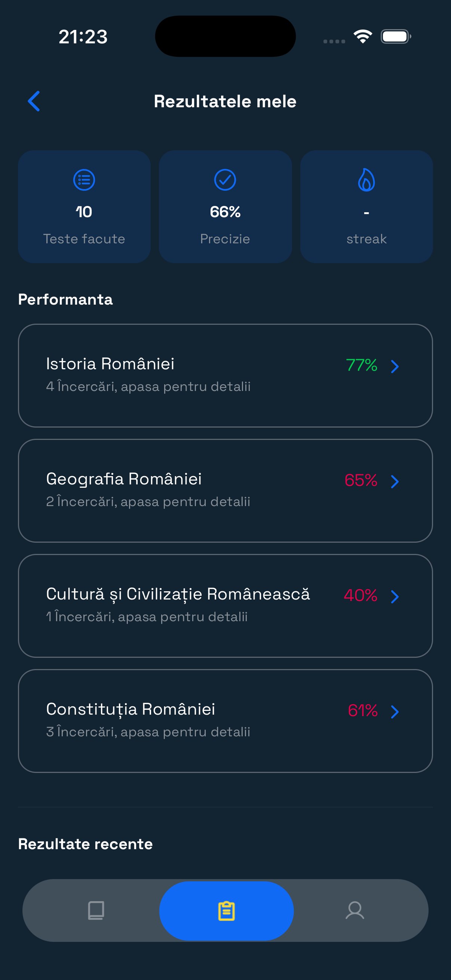Check the Wi-Fi status icon
The width and height of the screenshot is (451, 980).
click(363, 37)
